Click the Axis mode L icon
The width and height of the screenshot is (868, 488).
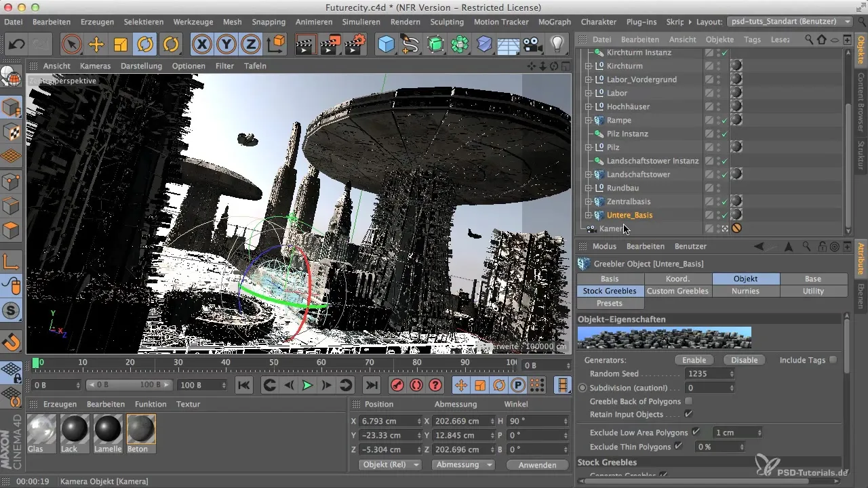pos(12,261)
